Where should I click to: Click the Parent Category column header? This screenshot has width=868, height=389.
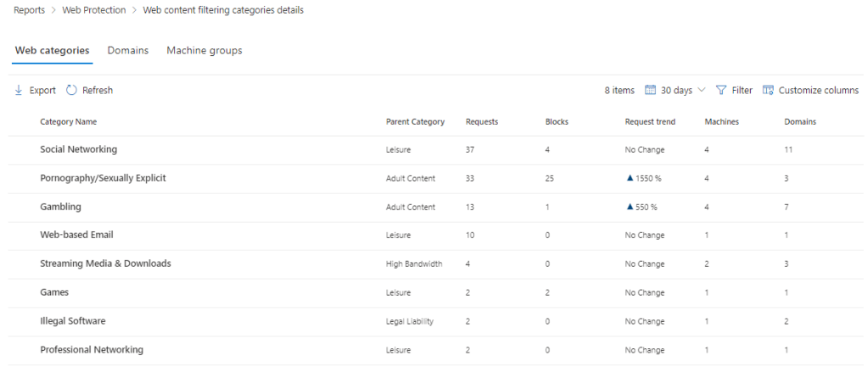415,122
